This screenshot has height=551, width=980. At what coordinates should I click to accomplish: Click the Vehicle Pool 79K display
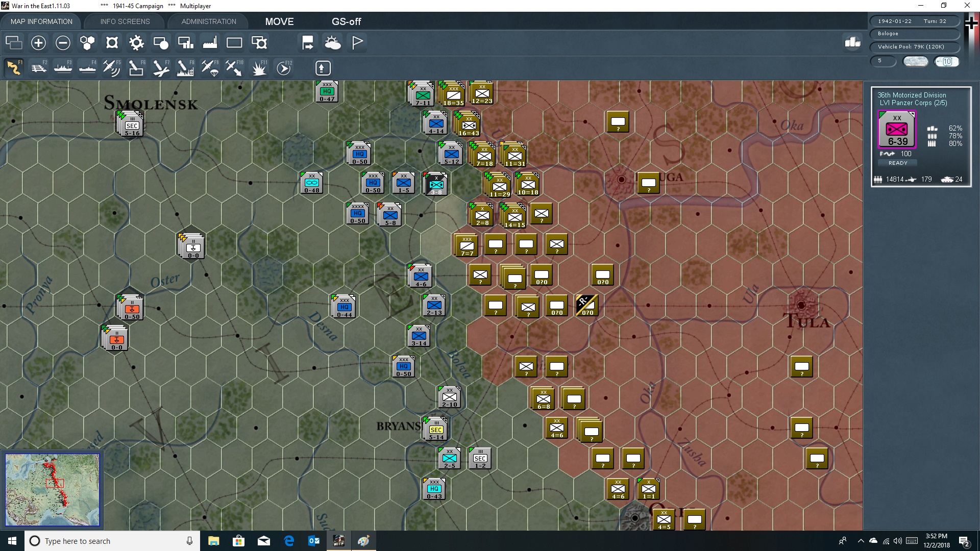[915, 47]
